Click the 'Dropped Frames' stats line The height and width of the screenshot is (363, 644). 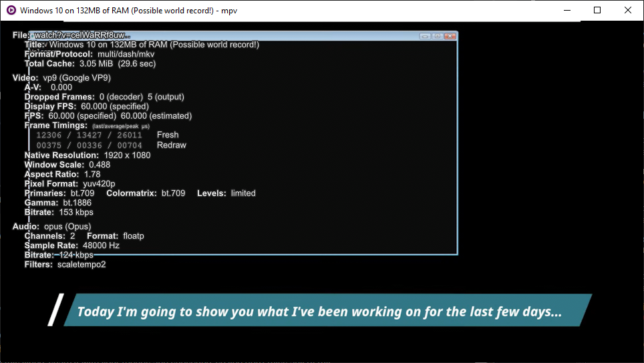tap(104, 97)
